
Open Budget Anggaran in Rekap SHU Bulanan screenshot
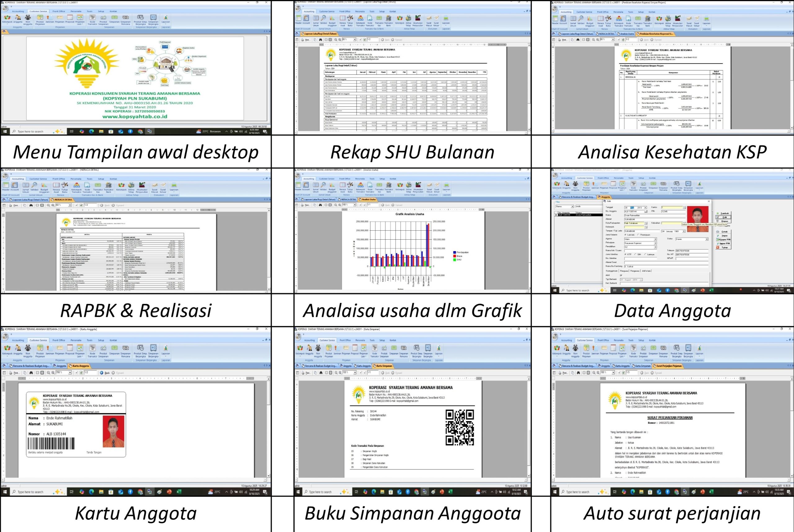pos(332,21)
